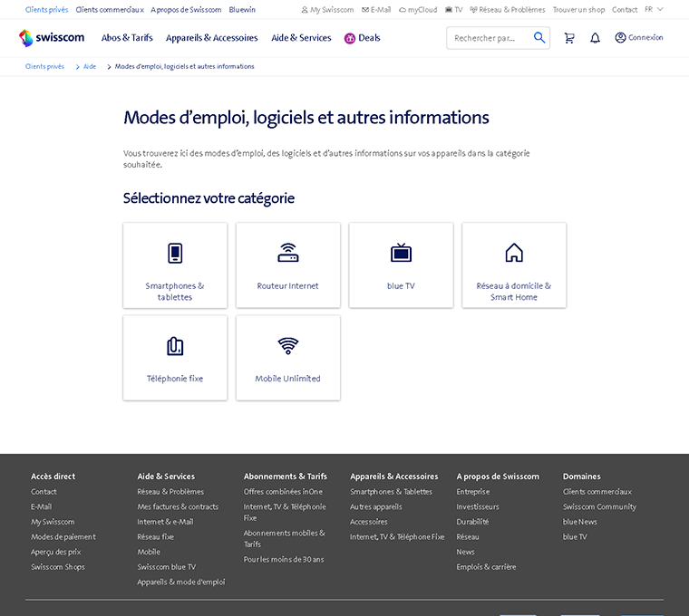This screenshot has height=616, width=689.
Task: Open A propos de Swisscom top link
Action: click(x=186, y=10)
